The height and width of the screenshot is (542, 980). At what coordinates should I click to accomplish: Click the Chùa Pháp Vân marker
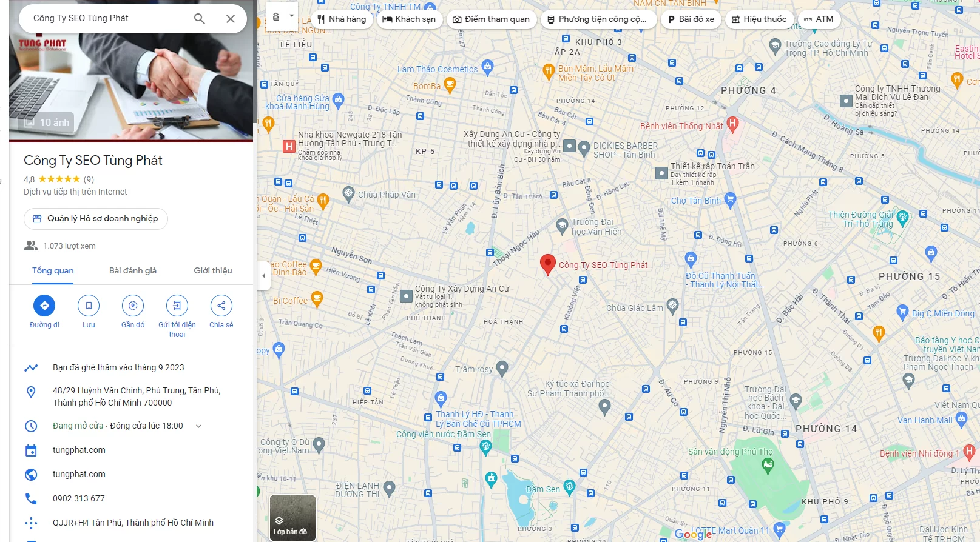pyautogui.click(x=348, y=194)
